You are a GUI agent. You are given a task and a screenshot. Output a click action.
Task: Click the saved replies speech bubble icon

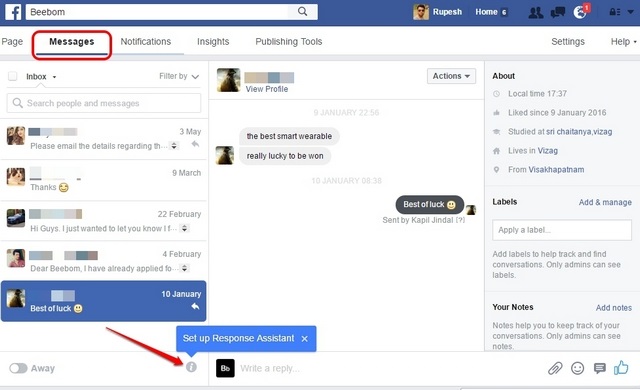[x=600, y=368]
